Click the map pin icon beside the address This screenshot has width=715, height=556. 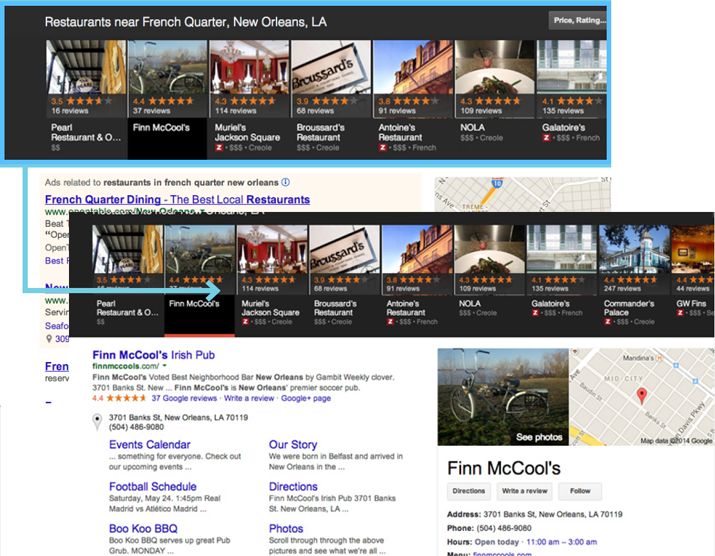(97, 421)
